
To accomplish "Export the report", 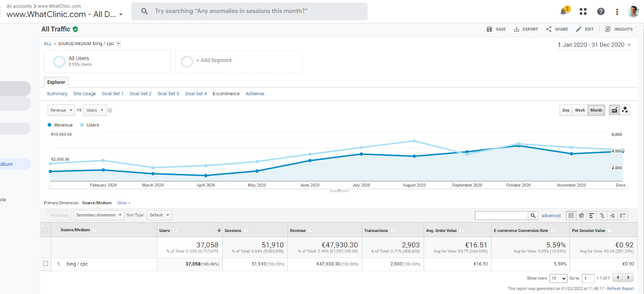I will 526,29.
